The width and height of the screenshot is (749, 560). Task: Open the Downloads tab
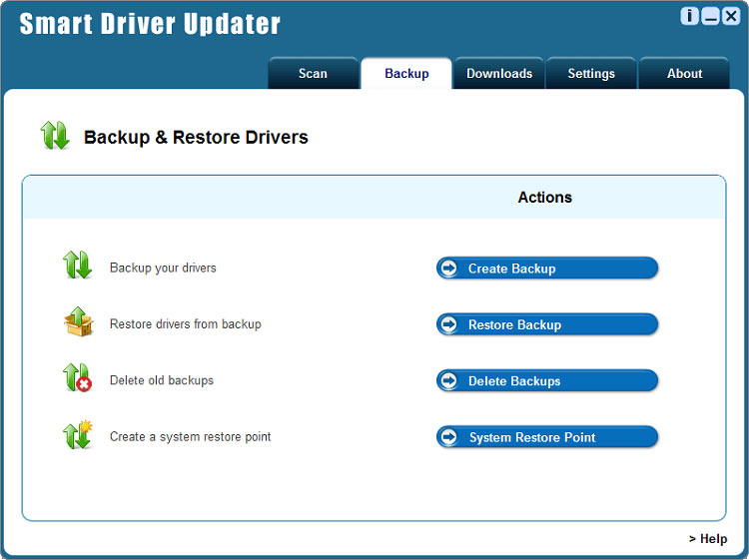point(499,73)
